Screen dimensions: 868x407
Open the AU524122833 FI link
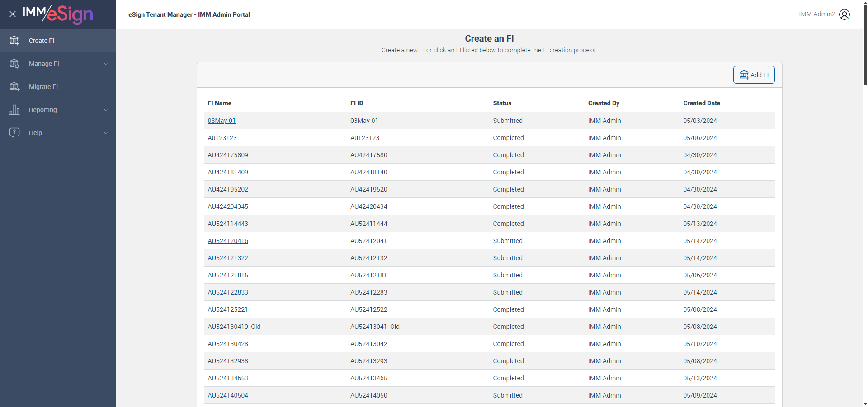[228, 292]
